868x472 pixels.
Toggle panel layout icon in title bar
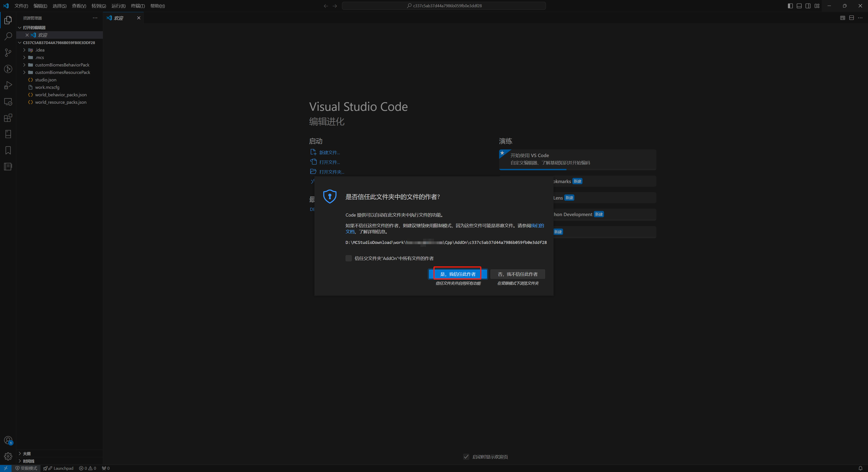(799, 6)
